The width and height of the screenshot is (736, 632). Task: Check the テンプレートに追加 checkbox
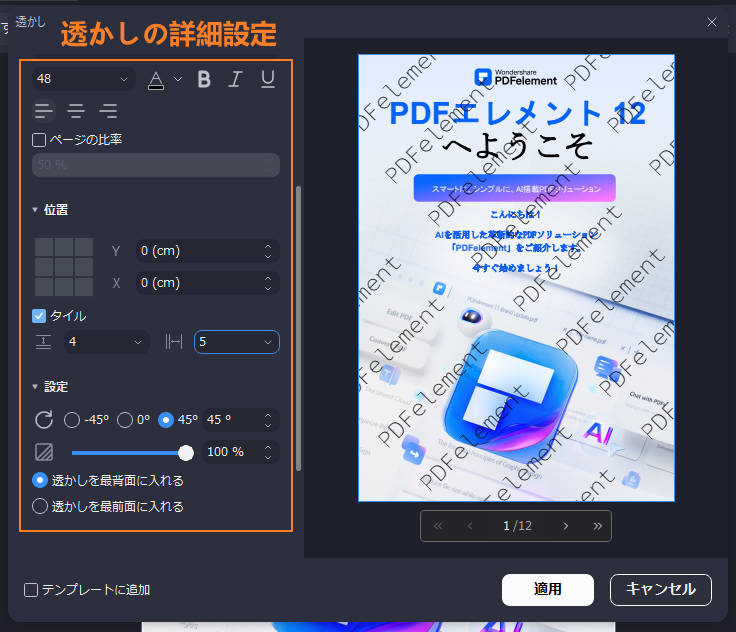pyautogui.click(x=31, y=590)
